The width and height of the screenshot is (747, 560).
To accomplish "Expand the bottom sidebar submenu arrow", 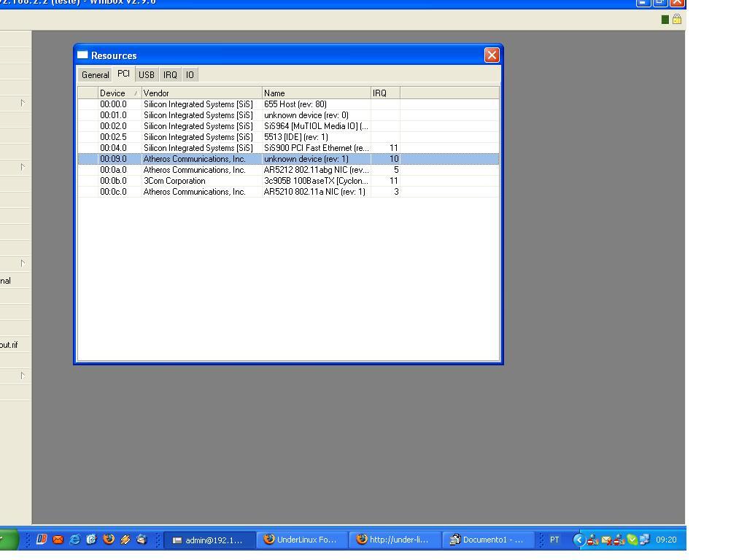I will tap(23, 376).
